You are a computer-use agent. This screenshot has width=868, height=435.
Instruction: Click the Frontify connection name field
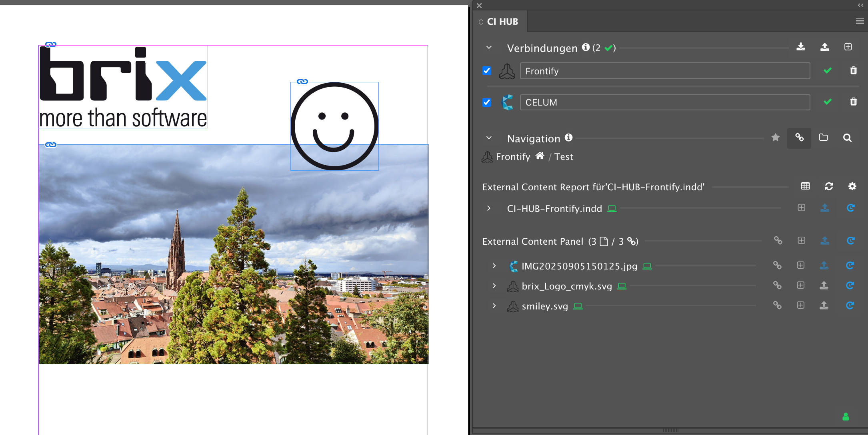(664, 71)
